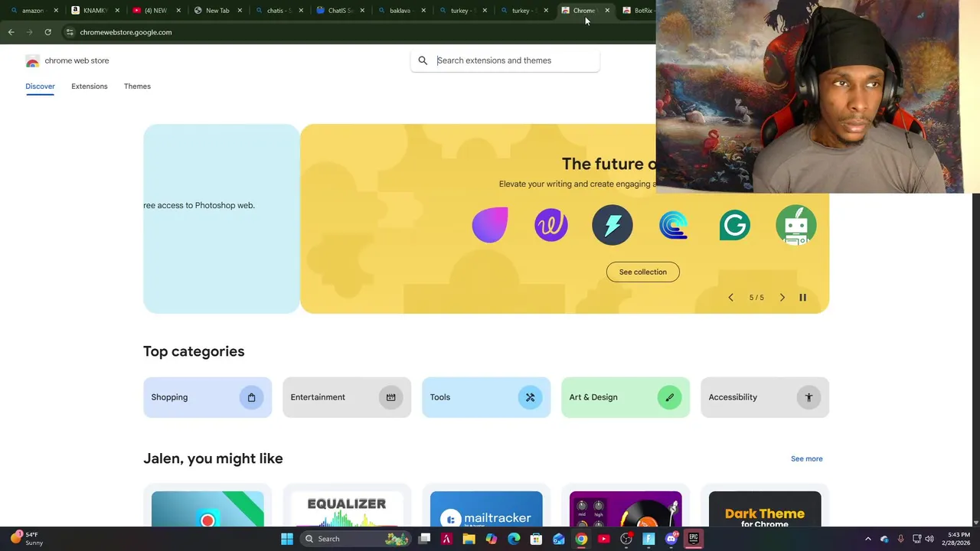This screenshot has height=551, width=980.
Task: Click the green brush icon in Art & Design
Action: tap(669, 397)
